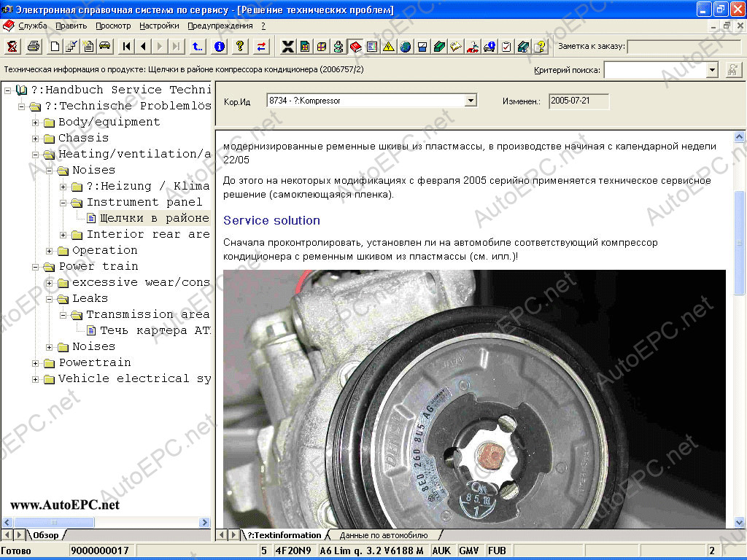Image resolution: width=747 pixels, height=560 pixels.
Task: Expand the Body/equipment tree node
Action: click(35, 122)
